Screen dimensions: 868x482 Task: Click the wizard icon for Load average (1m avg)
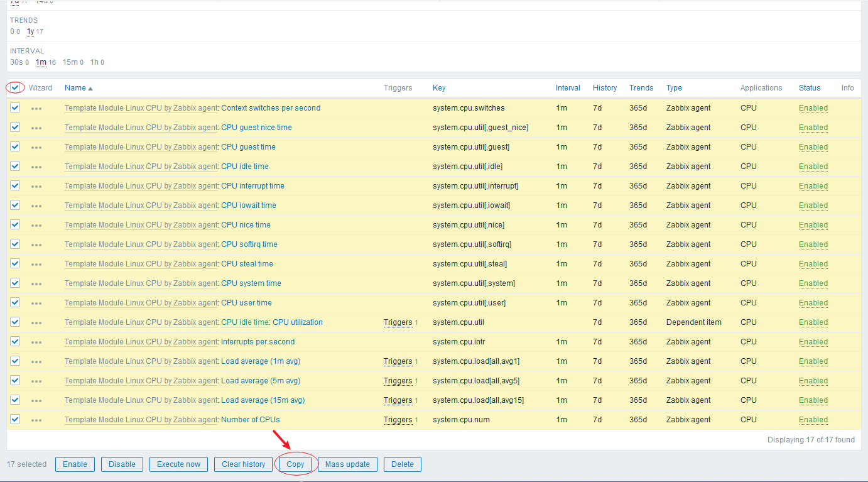click(x=36, y=361)
